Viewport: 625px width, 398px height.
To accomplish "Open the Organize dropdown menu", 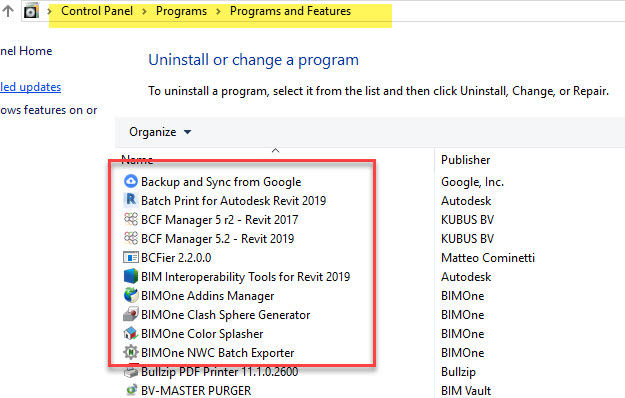I will click(x=160, y=132).
